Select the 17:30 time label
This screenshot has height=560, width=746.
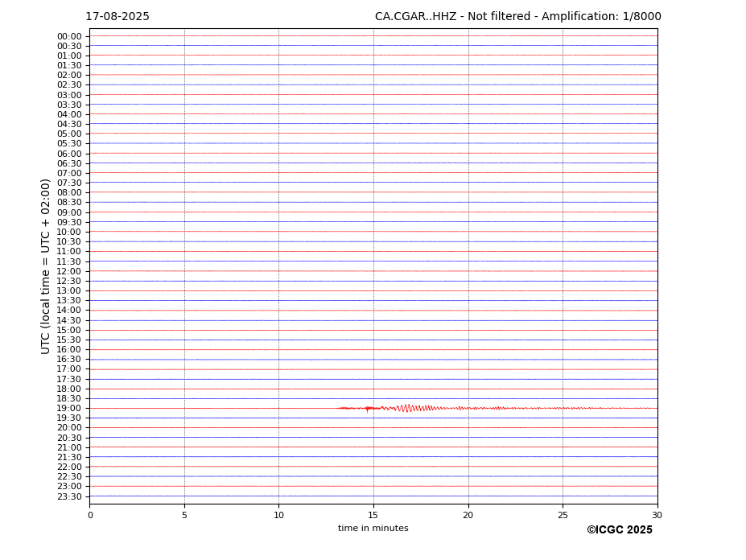69,379
